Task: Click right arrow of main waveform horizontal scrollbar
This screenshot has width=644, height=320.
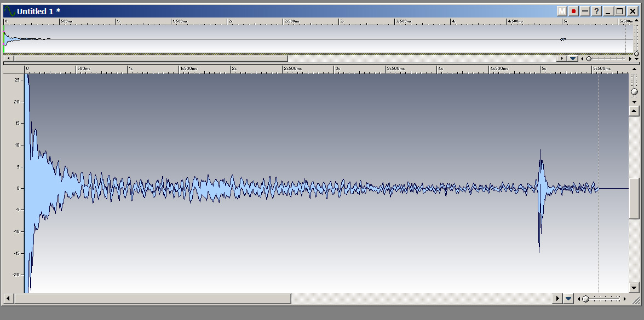Action: click(558, 299)
